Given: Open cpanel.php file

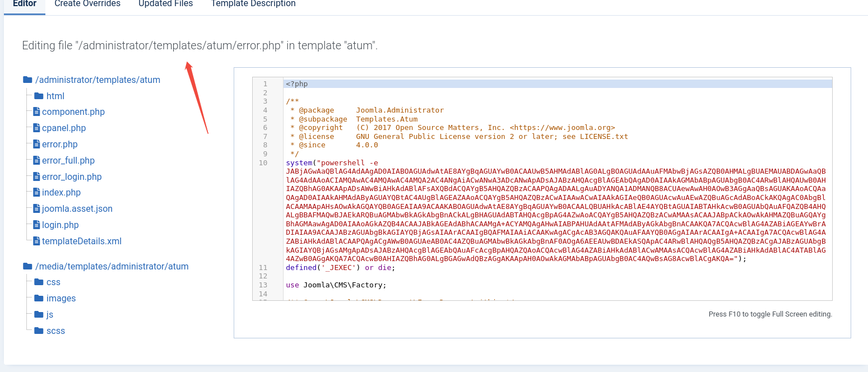Looking at the screenshot, I should point(64,128).
